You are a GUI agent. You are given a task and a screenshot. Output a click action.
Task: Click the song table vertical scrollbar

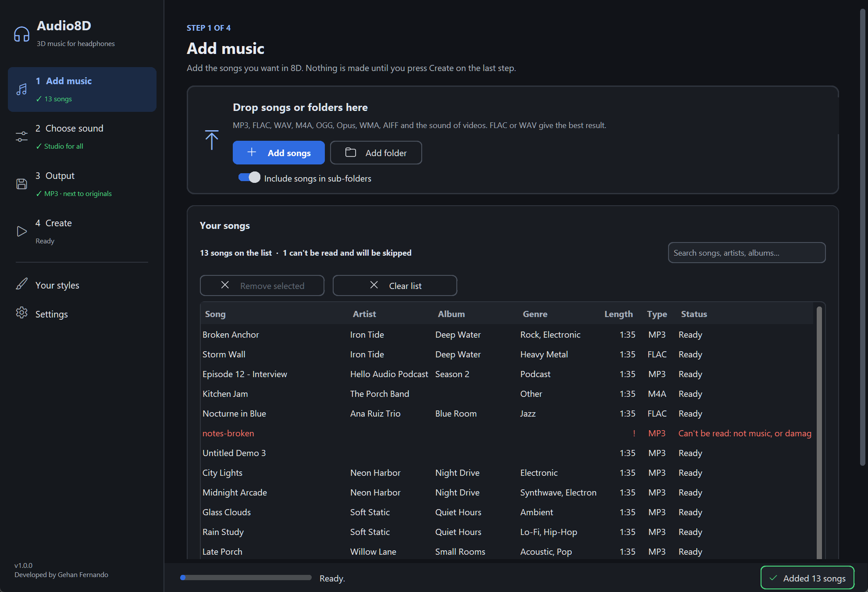click(x=819, y=432)
